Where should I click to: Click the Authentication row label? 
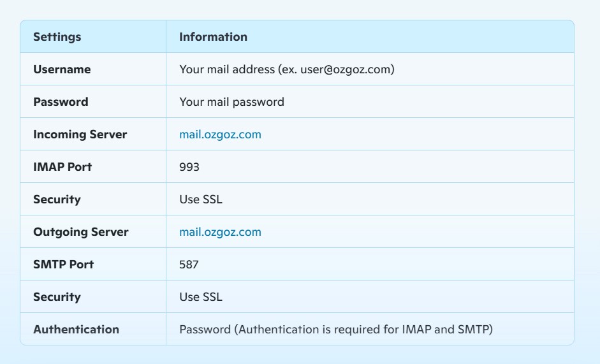coord(76,330)
